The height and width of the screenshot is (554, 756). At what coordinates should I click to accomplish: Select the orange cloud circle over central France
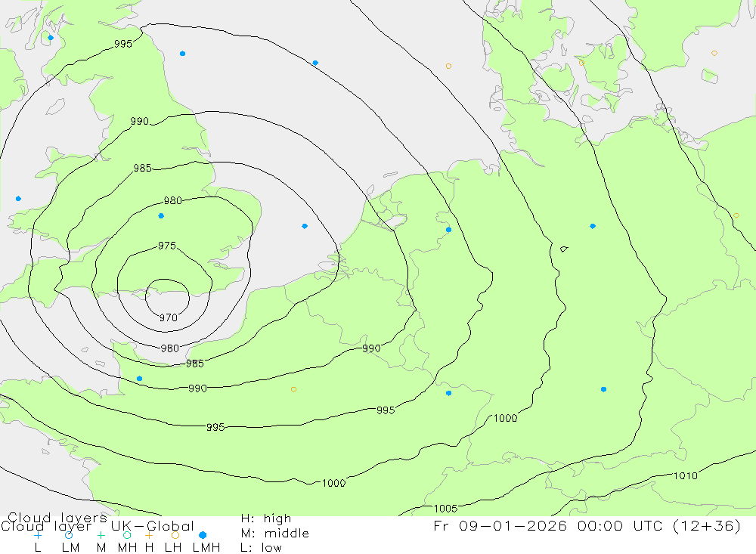[x=293, y=389]
